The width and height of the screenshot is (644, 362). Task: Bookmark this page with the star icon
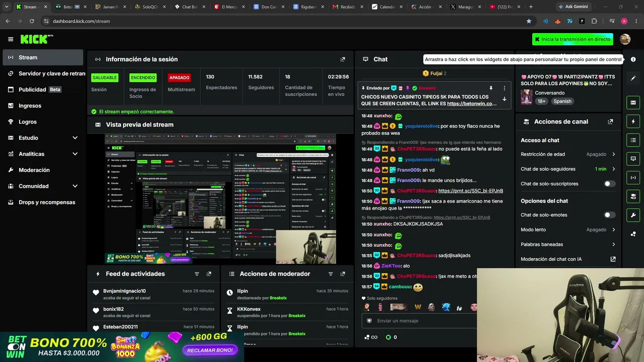(x=529, y=21)
